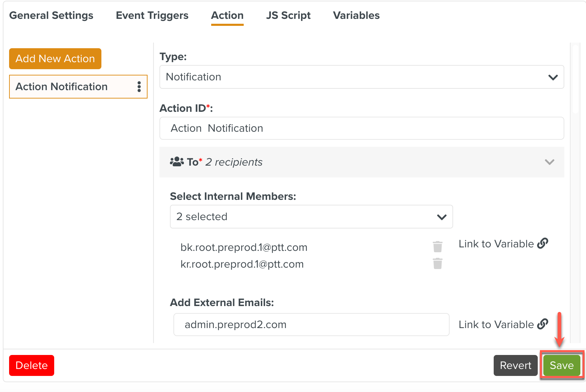Open the 2 selected members dropdown
The height and width of the screenshot is (392, 586).
311,217
